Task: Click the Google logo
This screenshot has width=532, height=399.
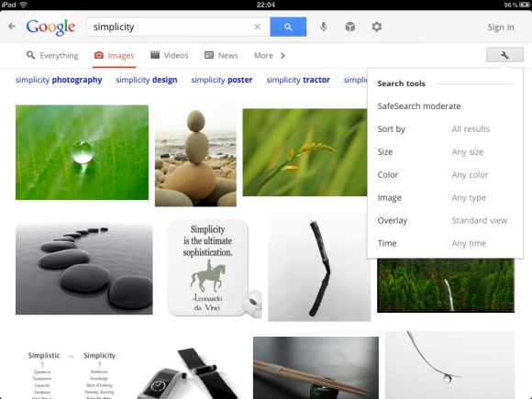Action: 50,28
